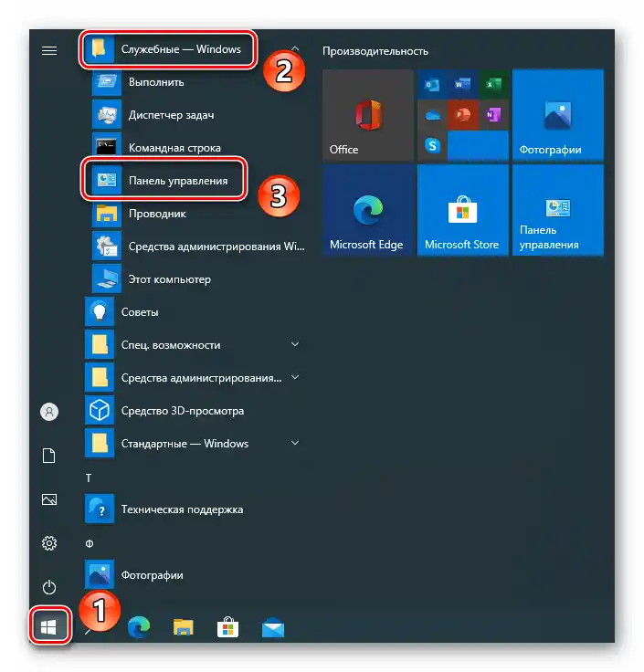Click the letter Т section header
Screen dimensions: 644x672
click(x=89, y=478)
